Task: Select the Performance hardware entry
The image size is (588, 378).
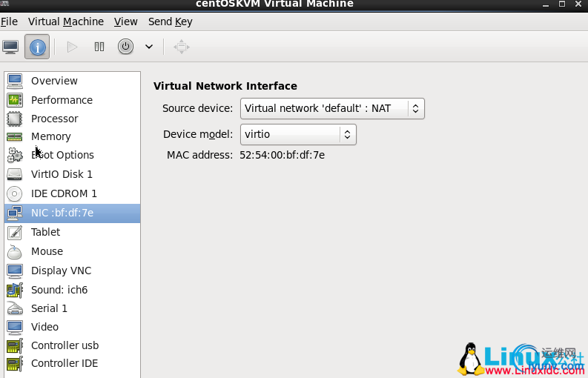Action: pos(62,100)
